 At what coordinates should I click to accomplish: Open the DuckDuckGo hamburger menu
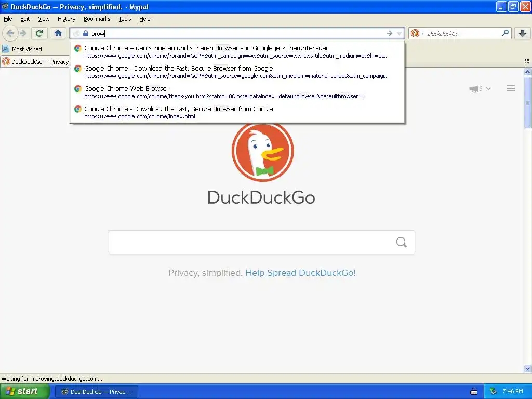coord(511,88)
